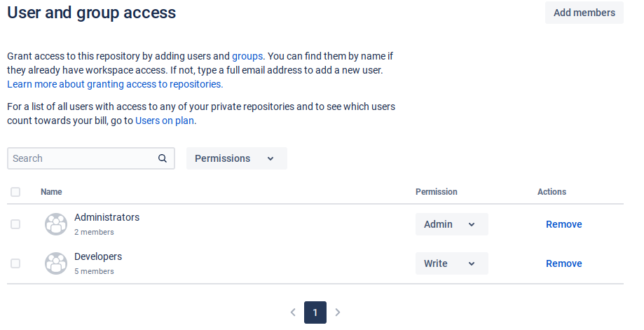Check the Developers row checkbox

pos(15,263)
